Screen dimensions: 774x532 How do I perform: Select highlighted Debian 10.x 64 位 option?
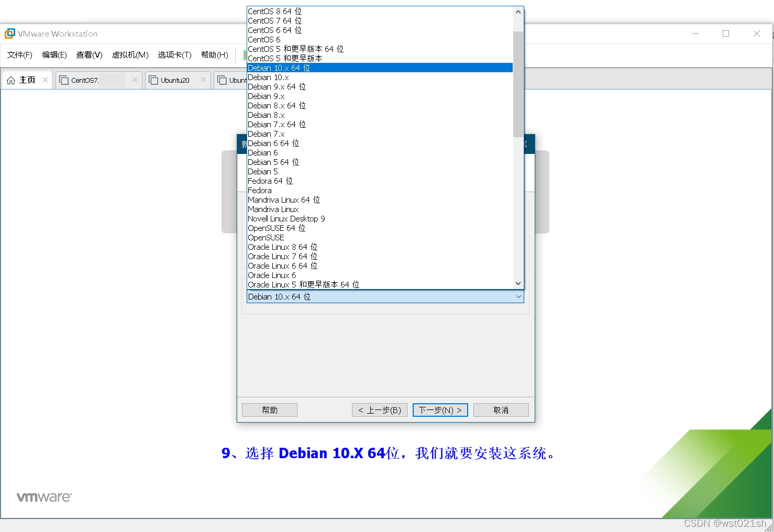click(x=380, y=68)
